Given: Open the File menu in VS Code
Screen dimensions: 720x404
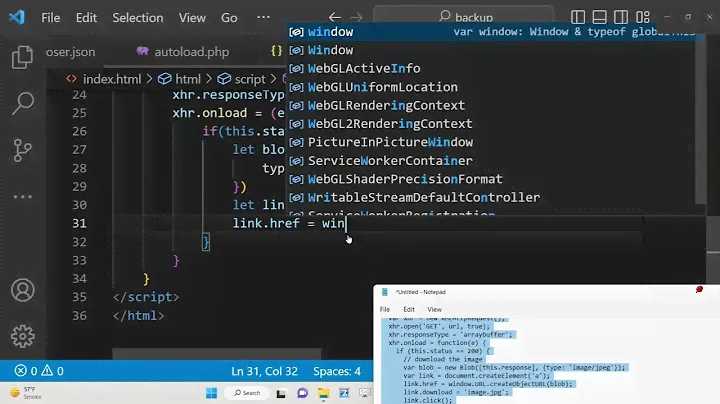Looking at the screenshot, I should point(51,18).
